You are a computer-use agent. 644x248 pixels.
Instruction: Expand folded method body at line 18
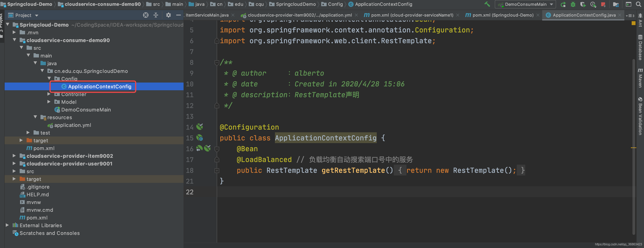217,170
